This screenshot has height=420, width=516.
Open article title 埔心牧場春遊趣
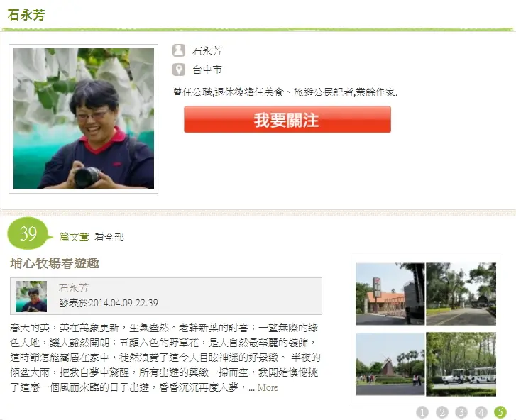tap(55, 263)
